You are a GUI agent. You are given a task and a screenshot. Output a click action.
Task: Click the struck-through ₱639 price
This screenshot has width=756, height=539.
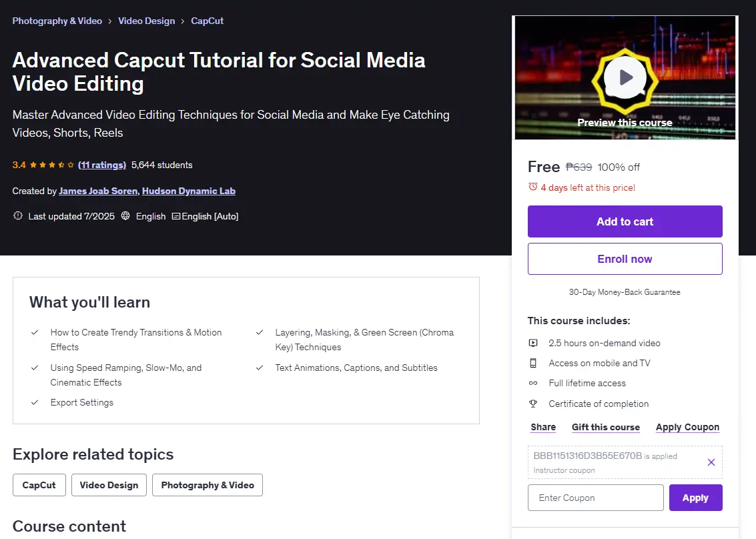[579, 167]
